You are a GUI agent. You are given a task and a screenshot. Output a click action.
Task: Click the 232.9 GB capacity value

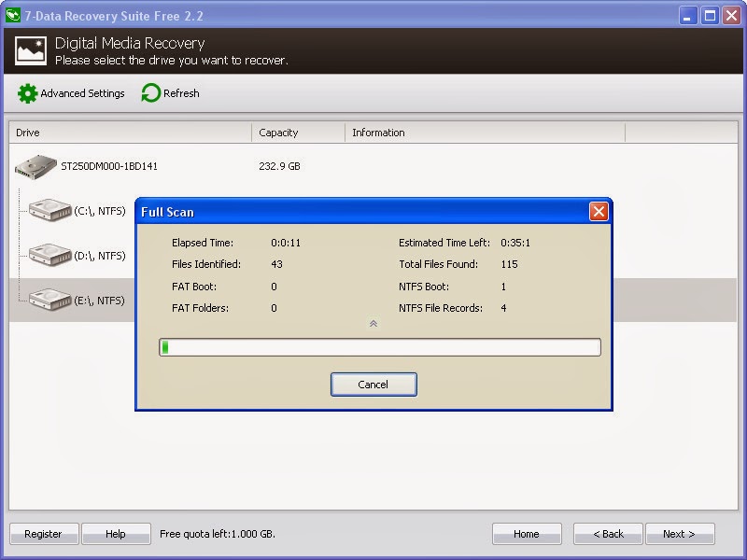tap(279, 166)
